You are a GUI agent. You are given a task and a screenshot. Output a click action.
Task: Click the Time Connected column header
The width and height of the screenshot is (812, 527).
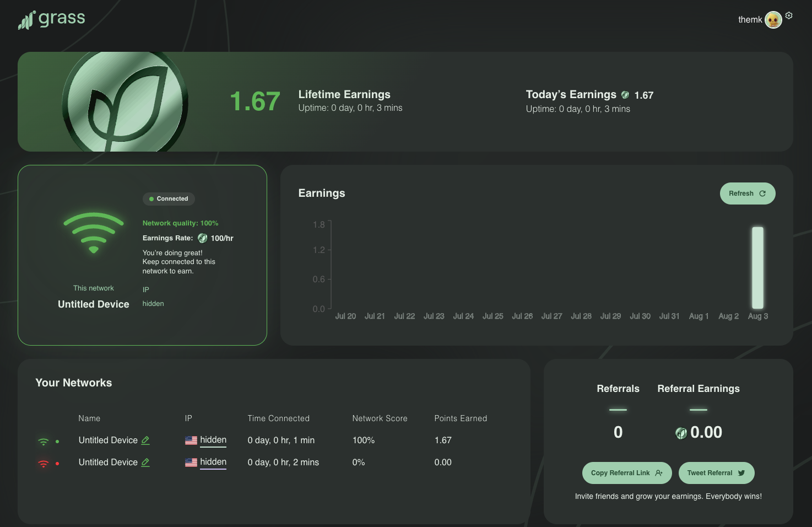(x=279, y=418)
